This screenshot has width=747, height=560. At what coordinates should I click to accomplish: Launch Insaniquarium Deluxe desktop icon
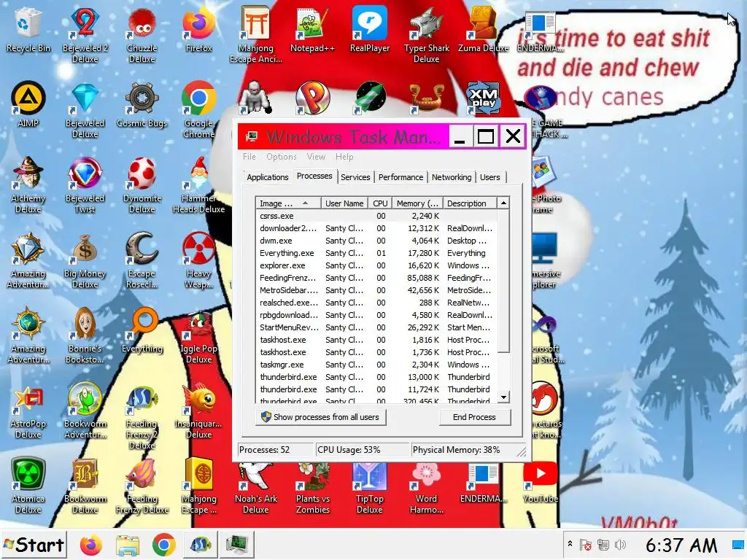coord(198,410)
